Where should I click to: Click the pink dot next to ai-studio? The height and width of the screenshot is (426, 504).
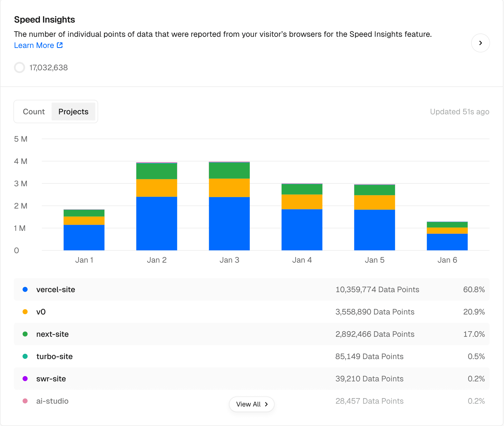tap(25, 401)
